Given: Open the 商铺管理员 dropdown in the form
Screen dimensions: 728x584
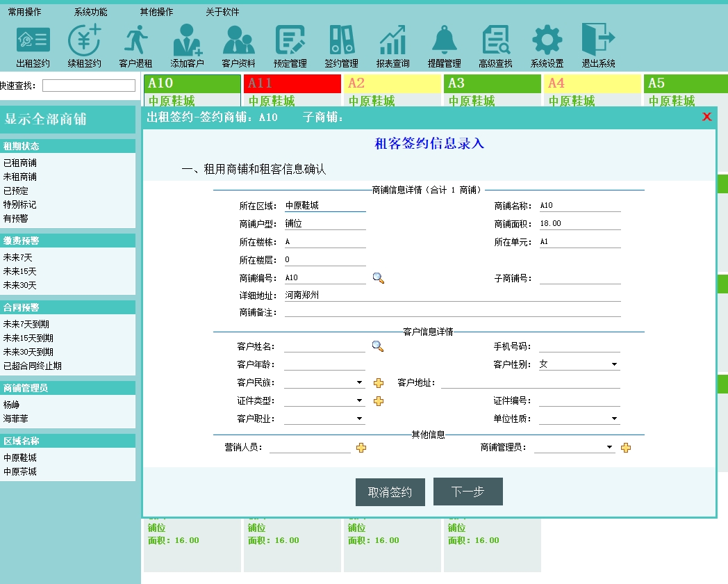Looking at the screenshot, I should tap(609, 448).
